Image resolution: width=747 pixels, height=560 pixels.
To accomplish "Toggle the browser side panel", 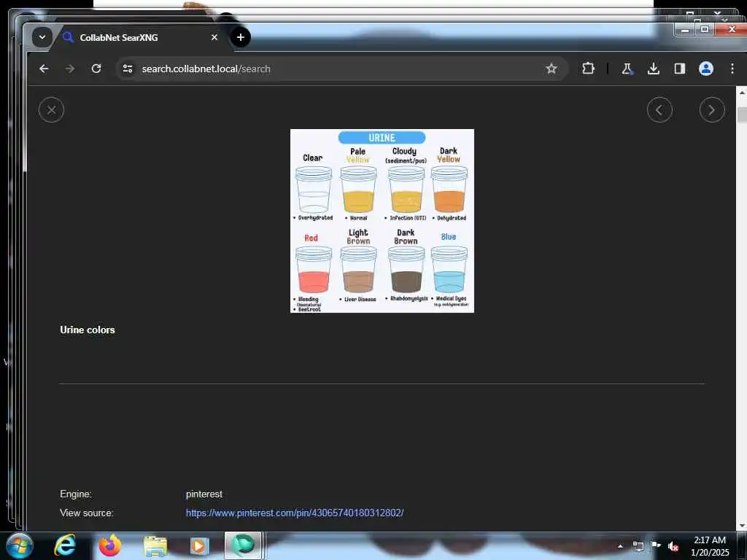I will tap(680, 69).
